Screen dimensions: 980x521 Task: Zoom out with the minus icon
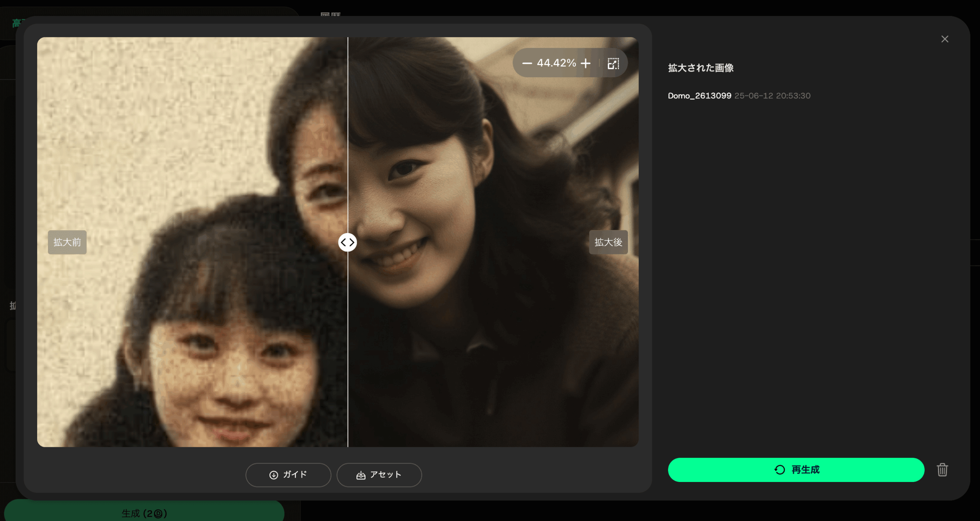click(x=527, y=63)
